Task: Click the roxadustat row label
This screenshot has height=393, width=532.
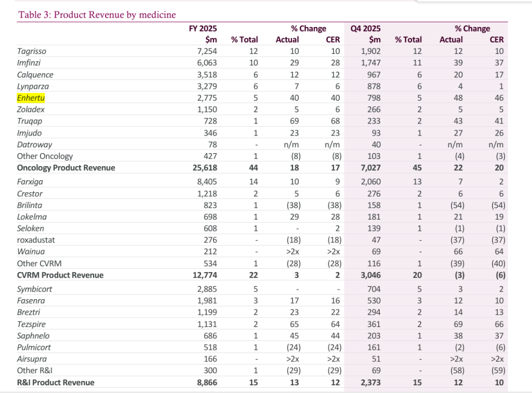Action: point(36,240)
